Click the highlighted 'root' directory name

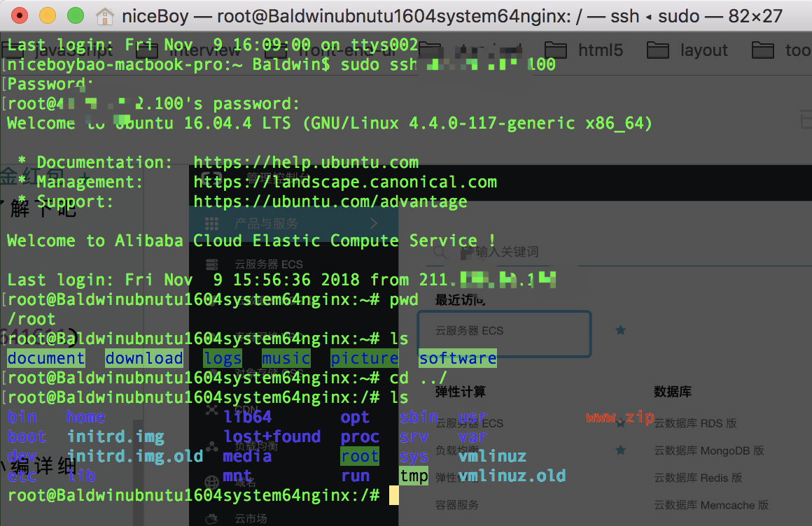(x=360, y=456)
